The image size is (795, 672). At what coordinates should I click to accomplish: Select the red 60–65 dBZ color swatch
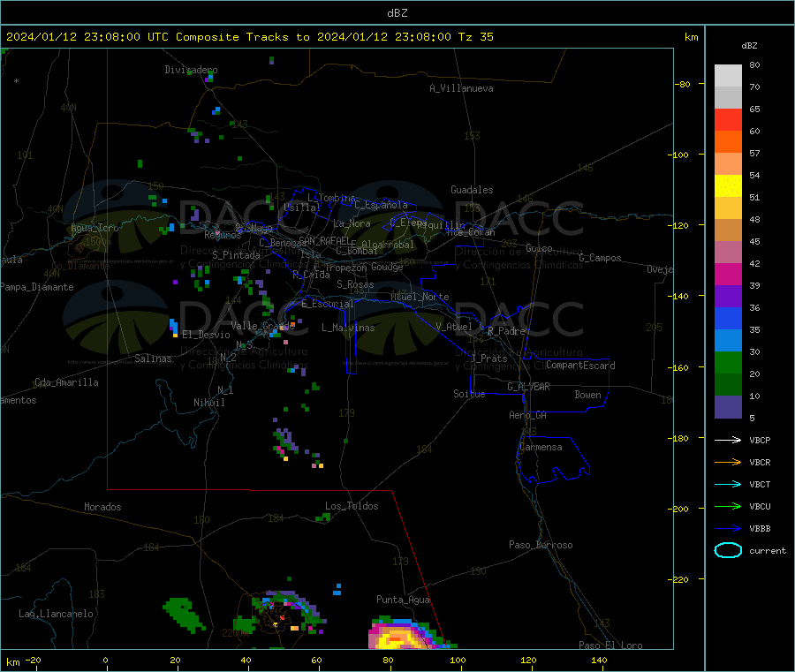[x=728, y=119]
